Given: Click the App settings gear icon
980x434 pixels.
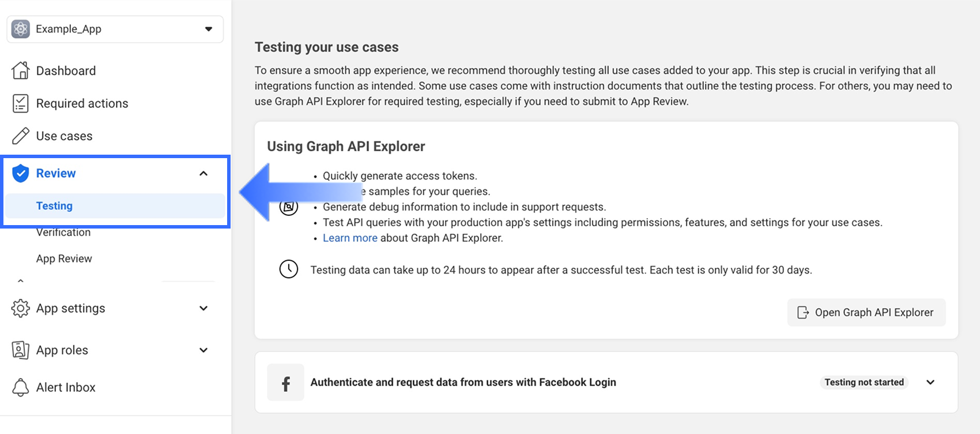Looking at the screenshot, I should [x=21, y=308].
